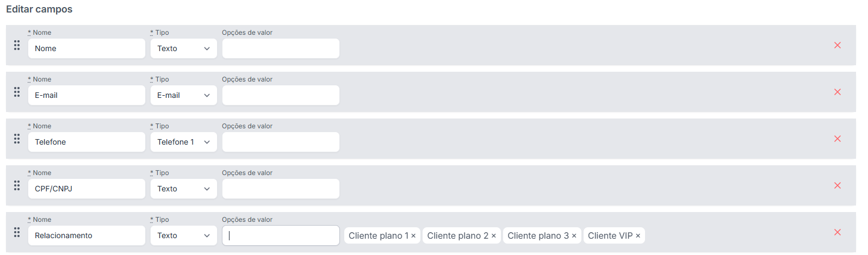Delete the Nome field row
Image resolution: width=868 pixels, height=255 pixels.
click(837, 45)
